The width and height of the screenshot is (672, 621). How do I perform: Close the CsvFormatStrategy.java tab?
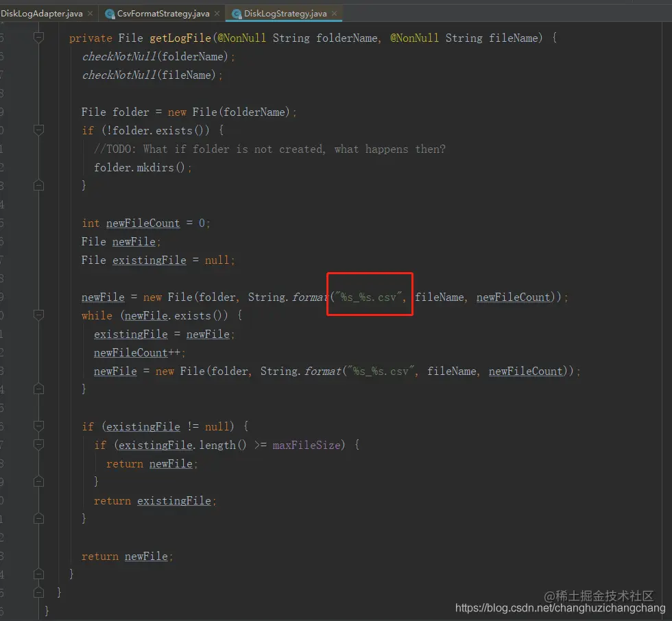[x=217, y=14]
